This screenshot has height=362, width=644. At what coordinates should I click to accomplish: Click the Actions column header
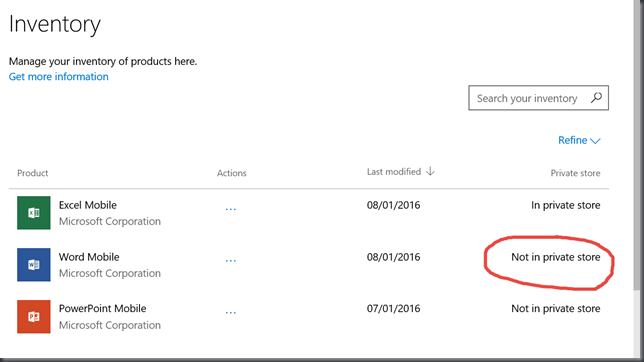click(x=232, y=173)
